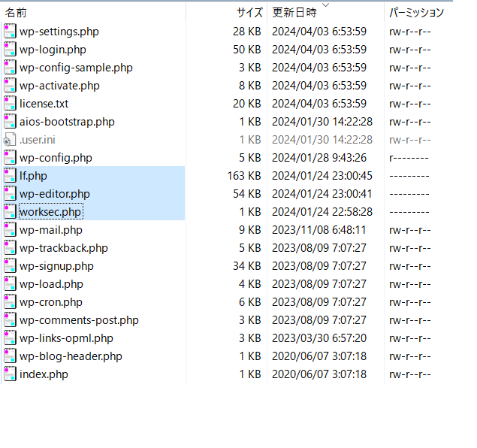The height and width of the screenshot is (448, 477).
Task: Click the wp-cron.php file icon
Action: [x=10, y=302]
